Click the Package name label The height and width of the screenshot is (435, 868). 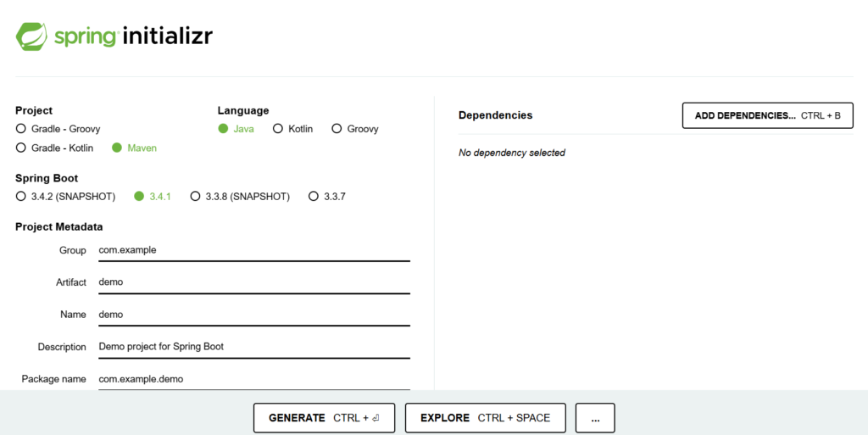pos(53,379)
